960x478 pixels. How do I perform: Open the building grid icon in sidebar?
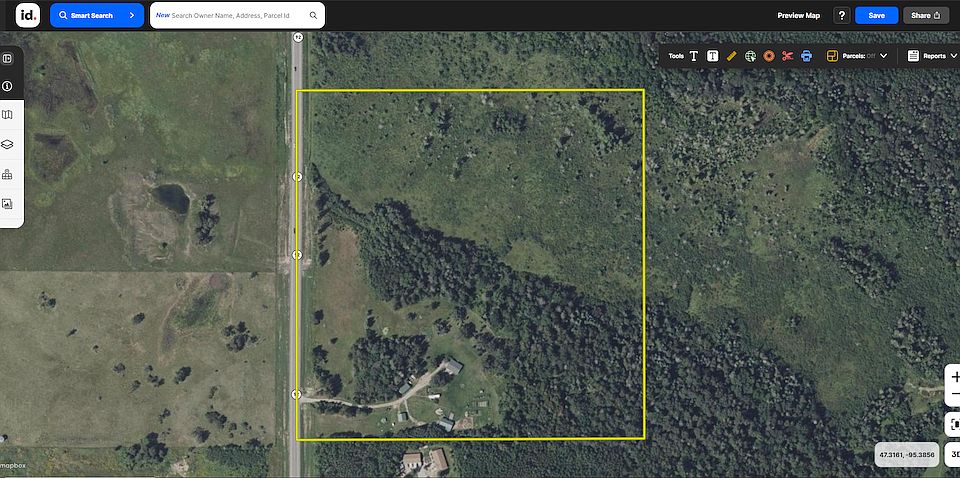(x=7, y=174)
